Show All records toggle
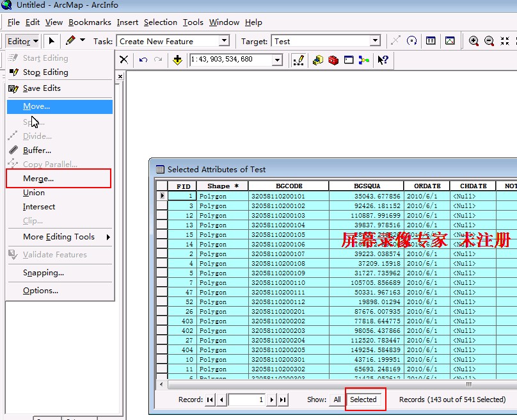 [337, 400]
